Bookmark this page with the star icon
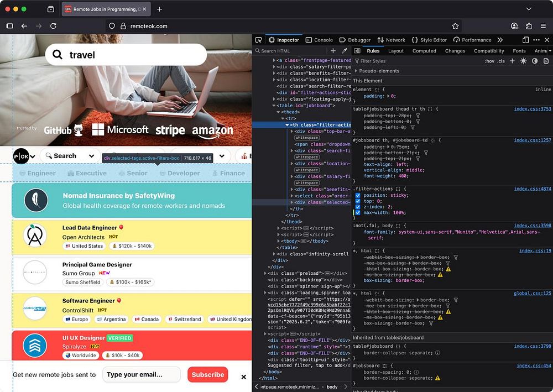The width and height of the screenshot is (553, 392). 455,26
